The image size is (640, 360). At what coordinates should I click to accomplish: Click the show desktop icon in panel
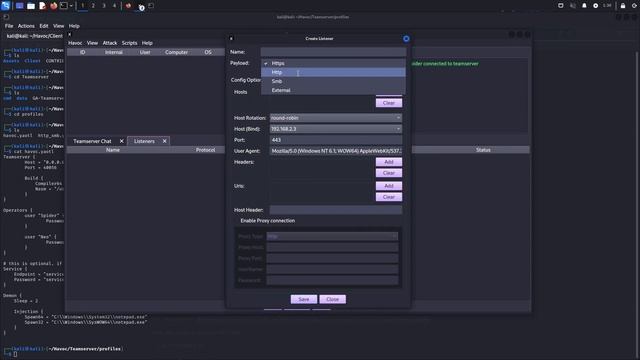[x=19, y=6]
